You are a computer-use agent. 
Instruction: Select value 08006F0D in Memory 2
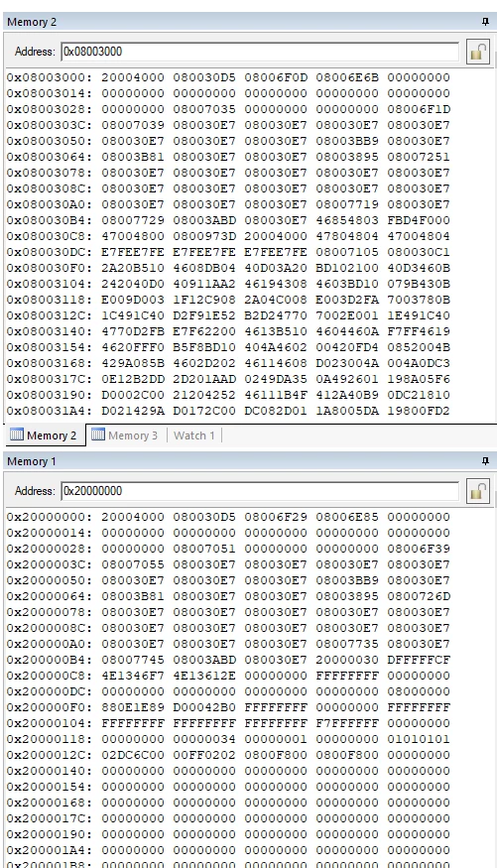point(276,77)
